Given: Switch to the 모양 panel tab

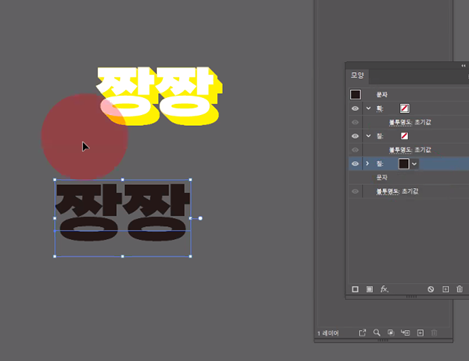Looking at the screenshot, I should coord(357,75).
